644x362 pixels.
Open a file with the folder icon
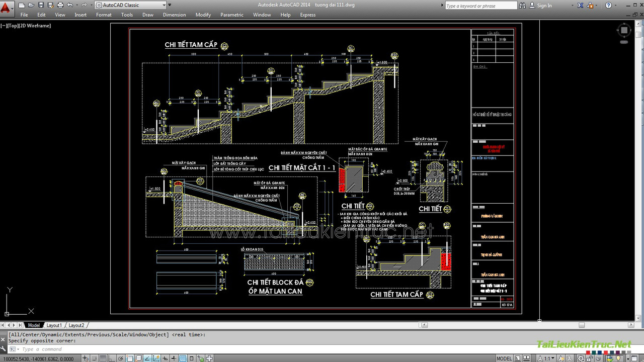31,5
